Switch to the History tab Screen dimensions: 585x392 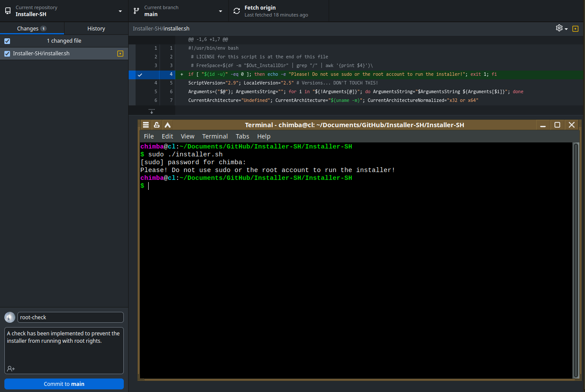(96, 29)
